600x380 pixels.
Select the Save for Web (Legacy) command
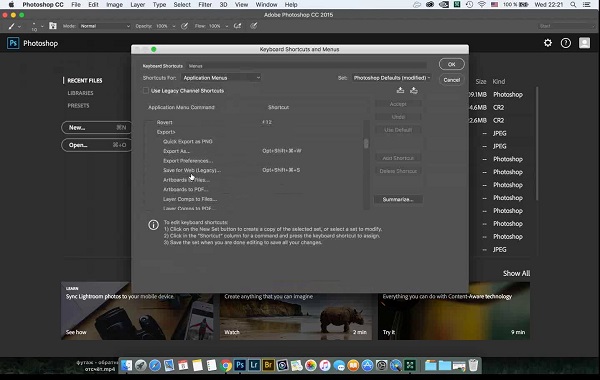click(x=191, y=170)
